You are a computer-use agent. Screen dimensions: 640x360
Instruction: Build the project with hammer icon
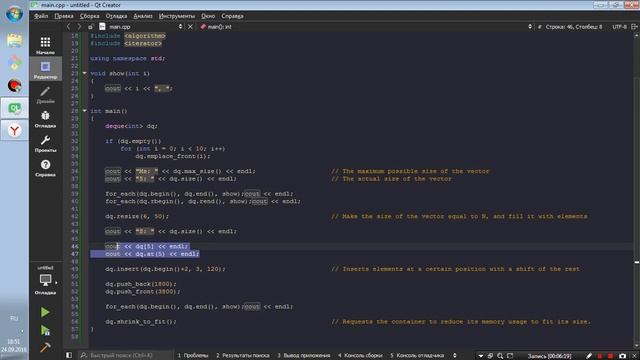45,347
